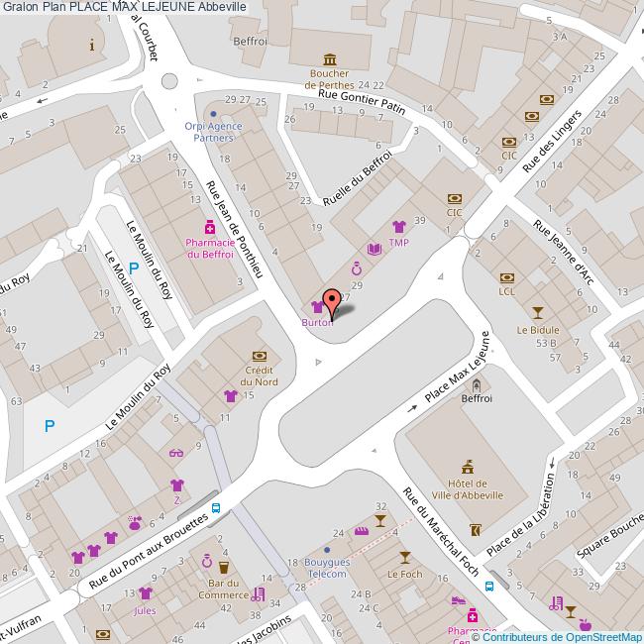Click the Burton shop label
This screenshot has width=644, height=644.
click(317, 322)
